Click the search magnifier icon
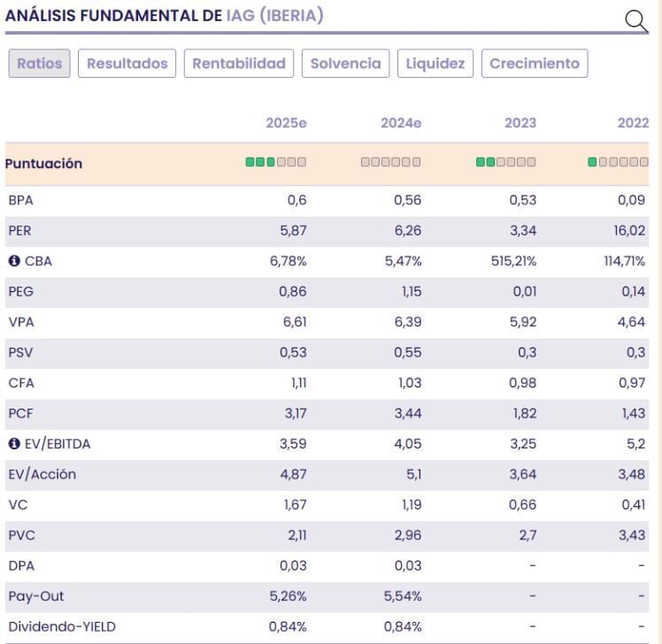 click(636, 21)
